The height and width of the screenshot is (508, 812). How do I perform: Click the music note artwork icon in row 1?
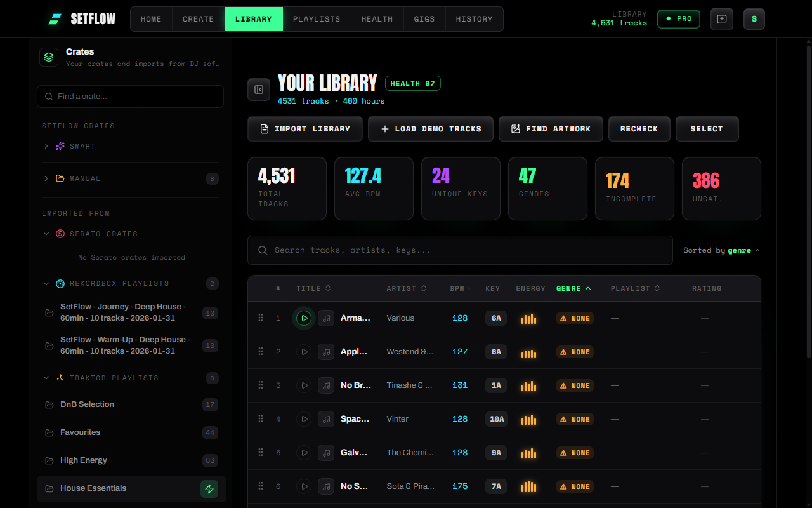click(326, 318)
